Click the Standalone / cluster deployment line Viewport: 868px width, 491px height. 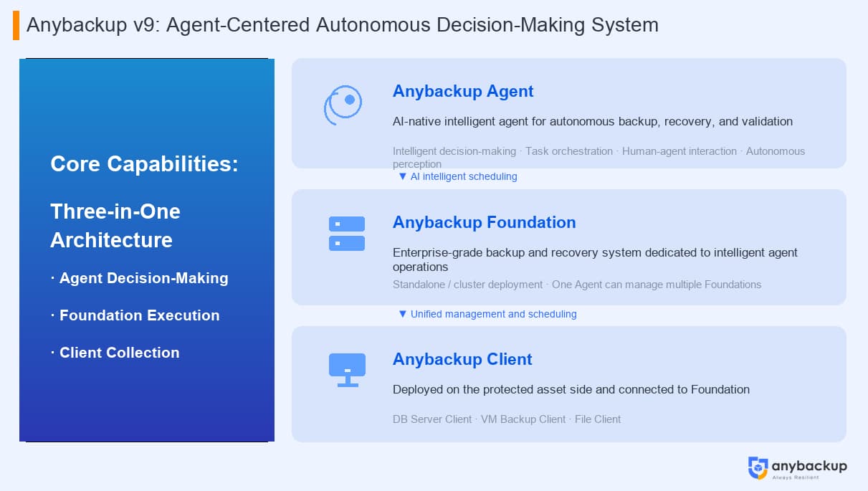577,285
